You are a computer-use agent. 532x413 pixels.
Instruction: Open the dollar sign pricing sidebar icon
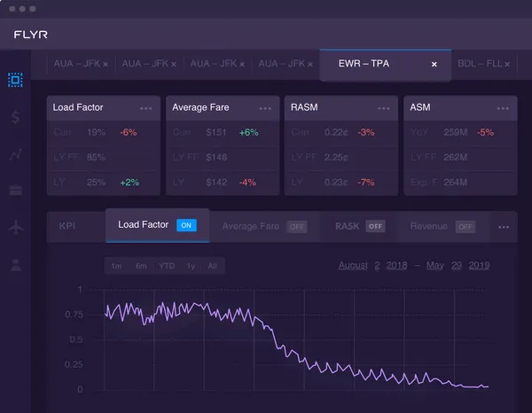tap(15, 117)
